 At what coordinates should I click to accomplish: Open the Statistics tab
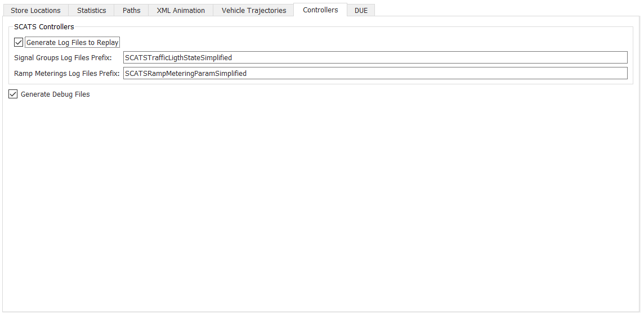(x=91, y=10)
